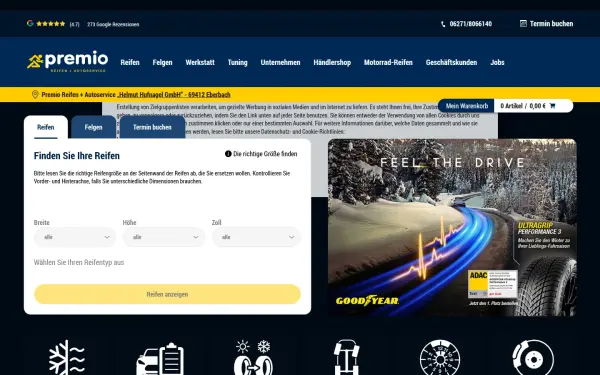
Task: Click the phone handset icon
Action: pos(443,24)
